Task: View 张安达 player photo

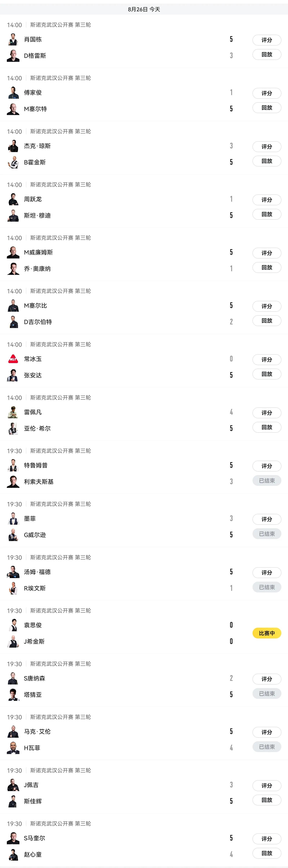Action: [13, 375]
